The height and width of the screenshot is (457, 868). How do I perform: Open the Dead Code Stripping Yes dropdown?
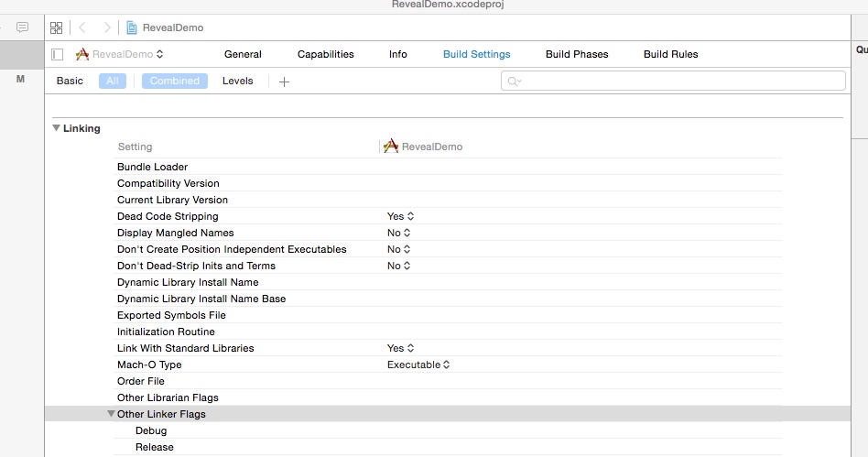pos(400,216)
